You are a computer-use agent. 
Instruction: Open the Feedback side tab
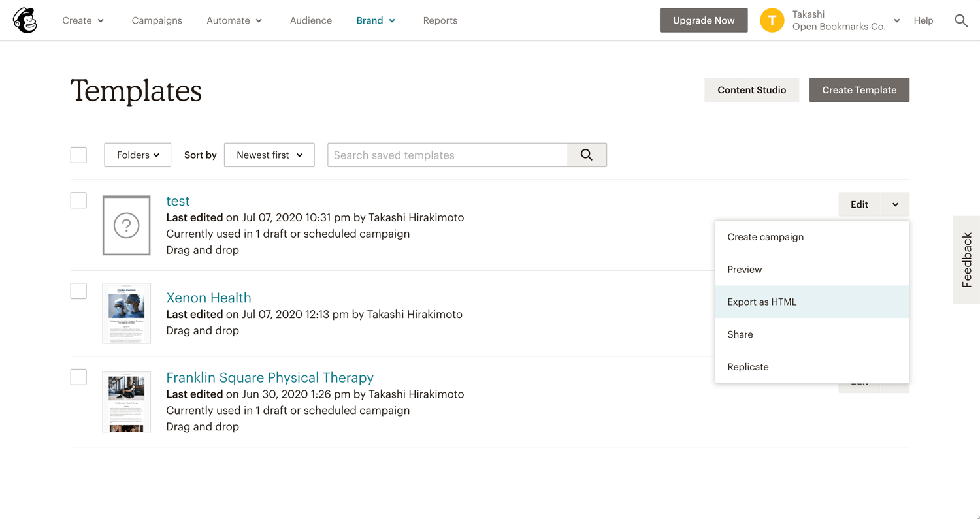tap(966, 260)
